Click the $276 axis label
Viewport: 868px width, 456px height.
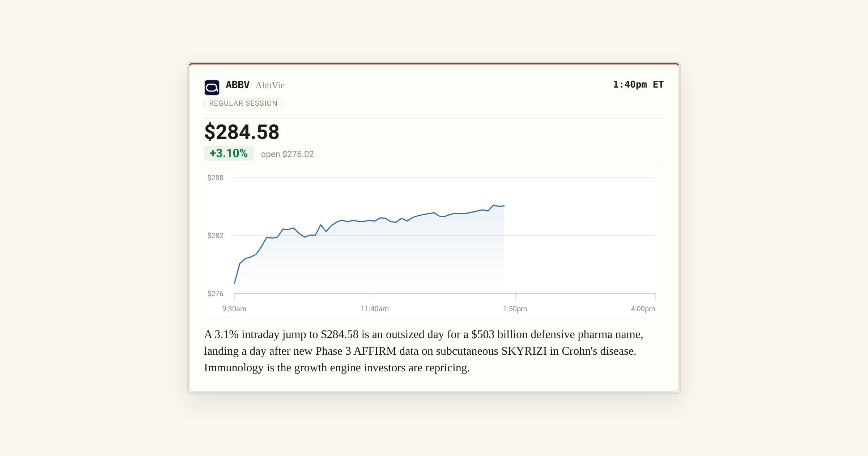point(215,294)
